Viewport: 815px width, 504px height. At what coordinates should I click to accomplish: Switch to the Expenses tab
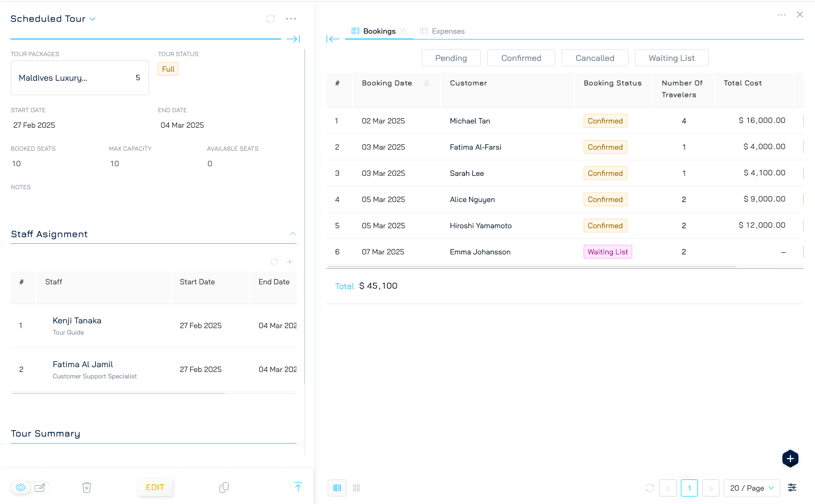pyautogui.click(x=443, y=32)
